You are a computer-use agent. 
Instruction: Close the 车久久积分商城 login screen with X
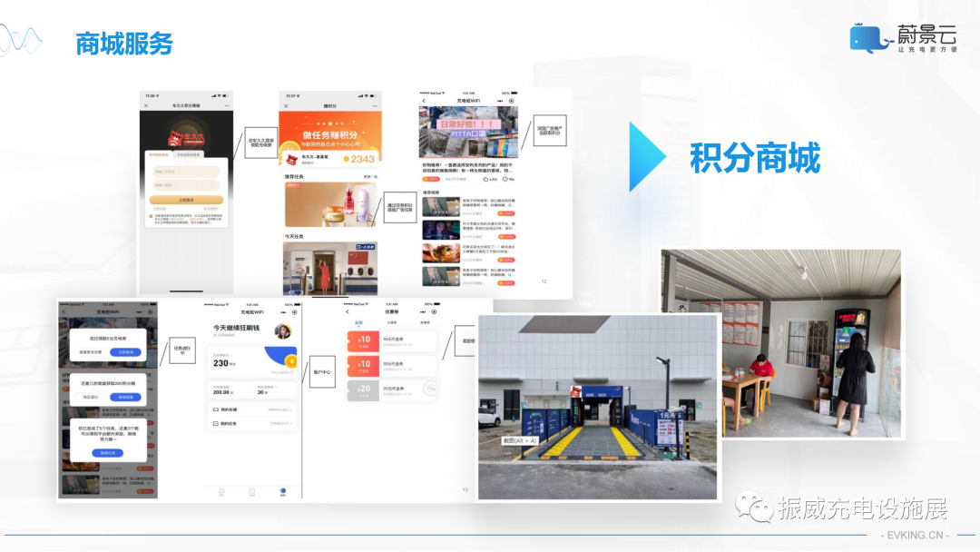pos(146,105)
